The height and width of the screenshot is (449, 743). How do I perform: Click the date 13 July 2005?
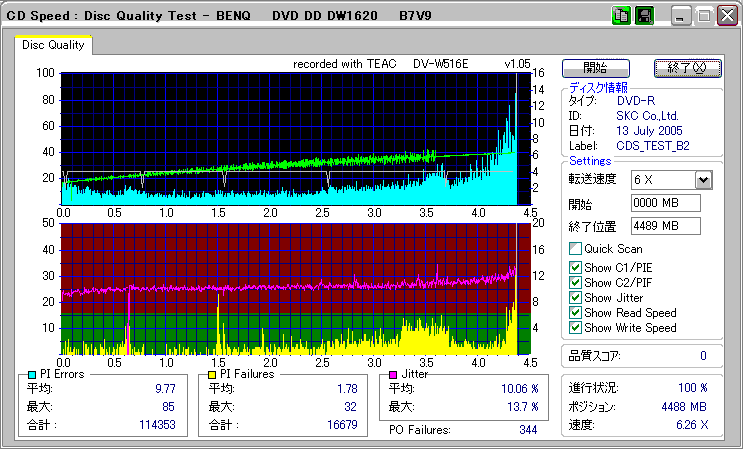(649, 131)
